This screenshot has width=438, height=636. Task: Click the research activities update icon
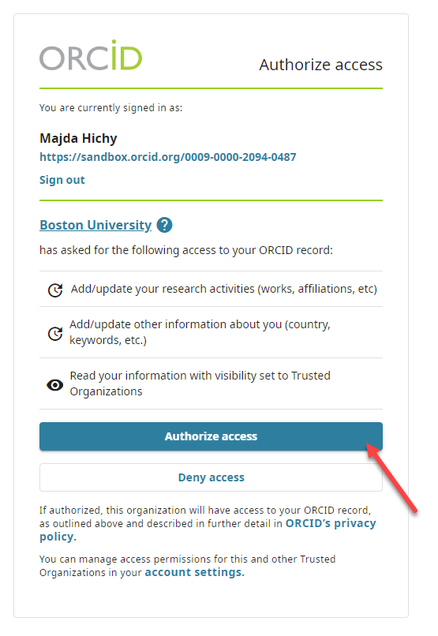[55, 290]
